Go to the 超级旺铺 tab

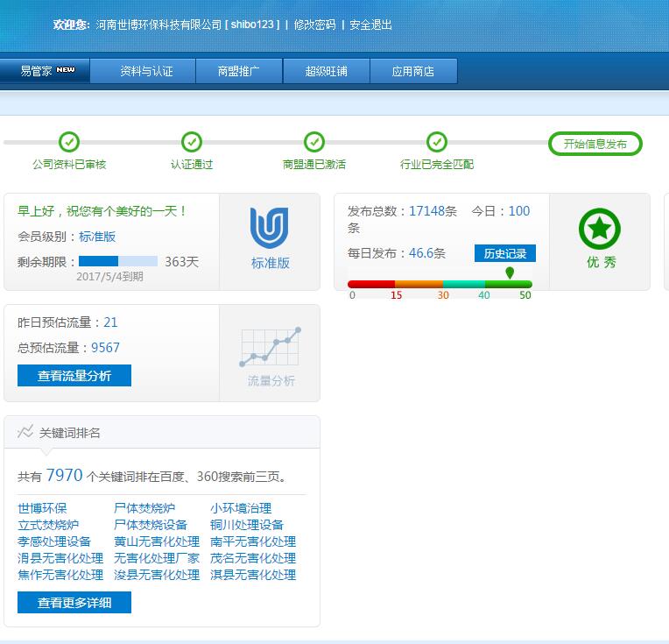click(x=326, y=71)
